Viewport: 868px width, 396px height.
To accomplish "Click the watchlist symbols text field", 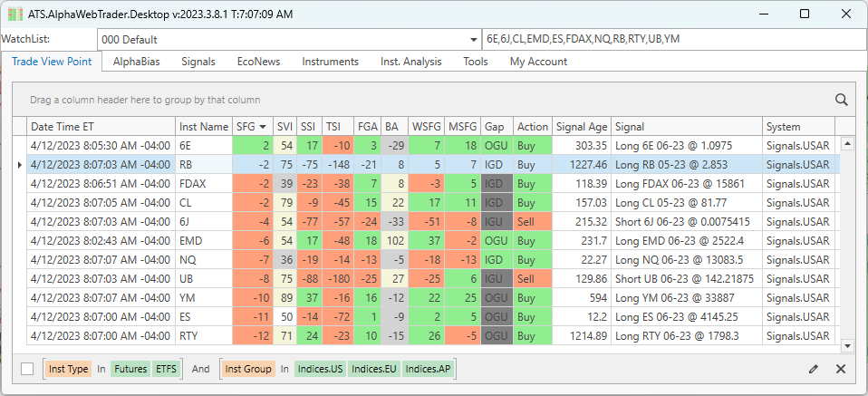I will tap(670, 40).
